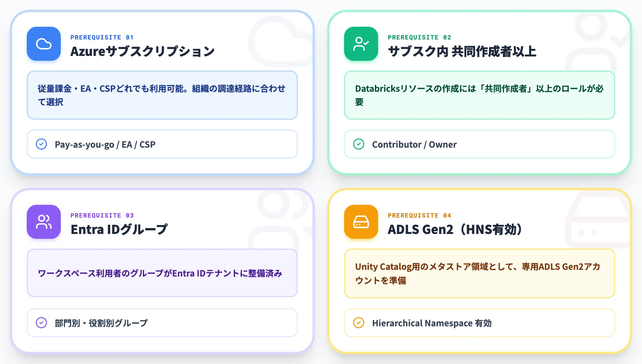Click the blue cloud icon for Azure subscription

pyautogui.click(x=44, y=44)
